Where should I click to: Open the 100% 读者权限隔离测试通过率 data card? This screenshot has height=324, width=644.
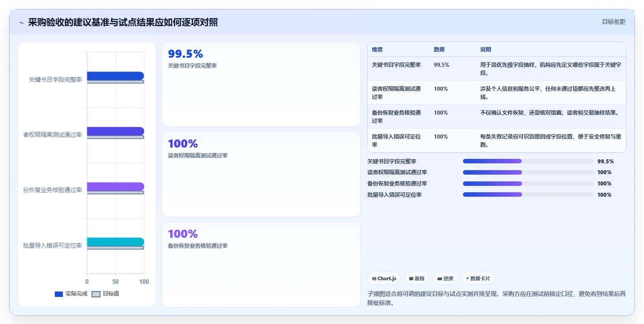coord(261,174)
